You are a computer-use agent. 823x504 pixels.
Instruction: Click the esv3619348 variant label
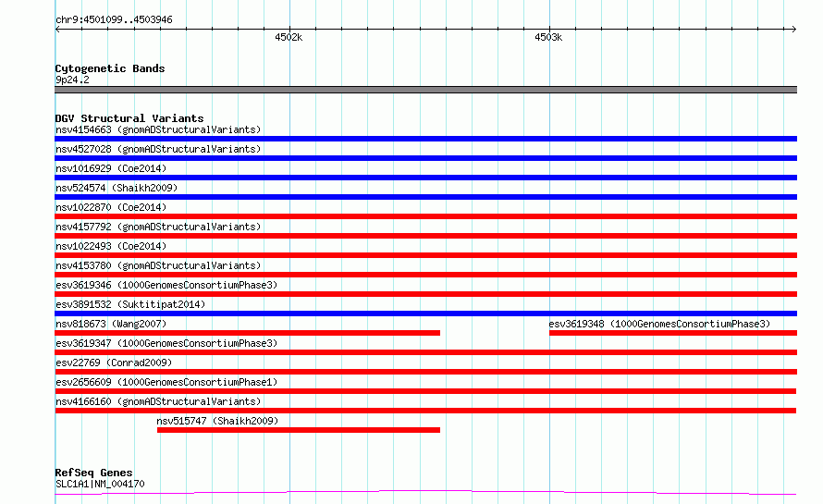coord(659,324)
